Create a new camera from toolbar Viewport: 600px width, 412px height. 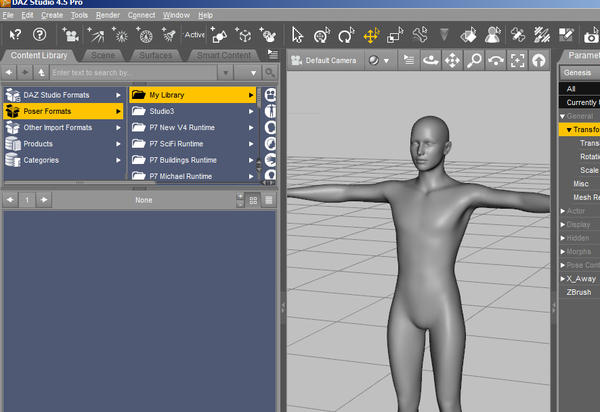tap(70, 35)
